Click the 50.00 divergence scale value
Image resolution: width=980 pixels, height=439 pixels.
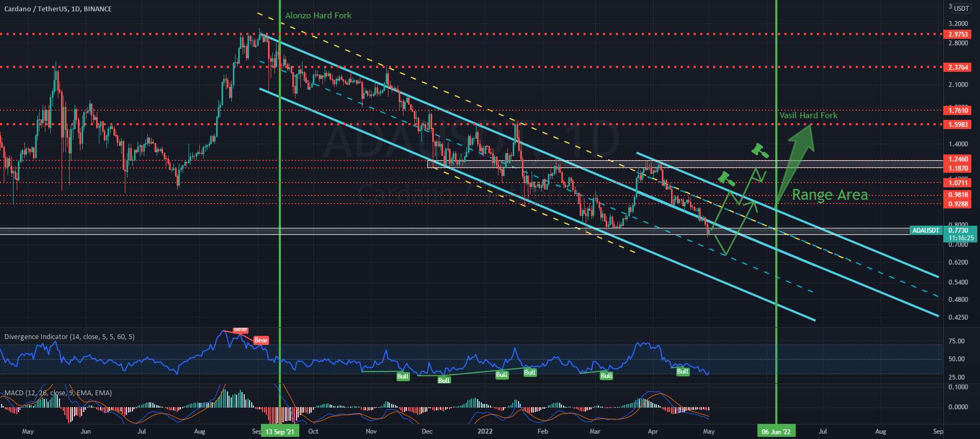click(956, 359)
